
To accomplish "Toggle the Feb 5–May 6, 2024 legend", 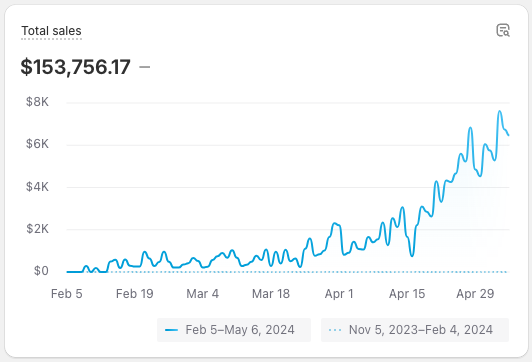I will [x=234, y=330].
